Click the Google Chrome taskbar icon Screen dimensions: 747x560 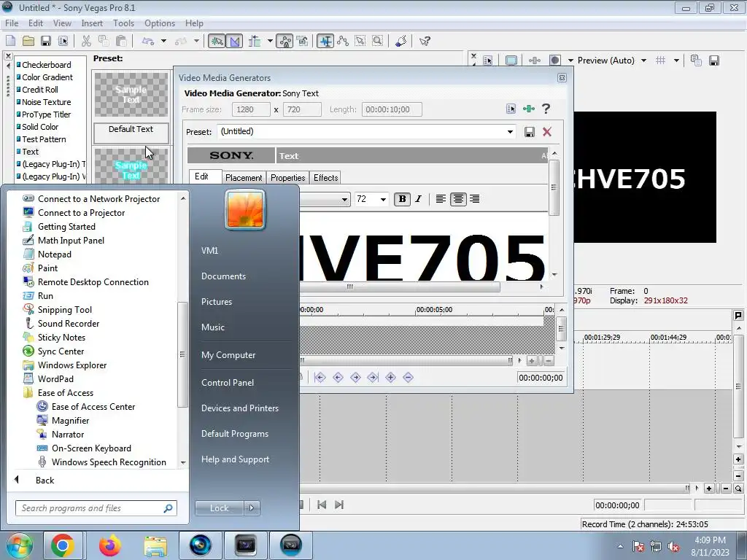(x=63, y=545)
